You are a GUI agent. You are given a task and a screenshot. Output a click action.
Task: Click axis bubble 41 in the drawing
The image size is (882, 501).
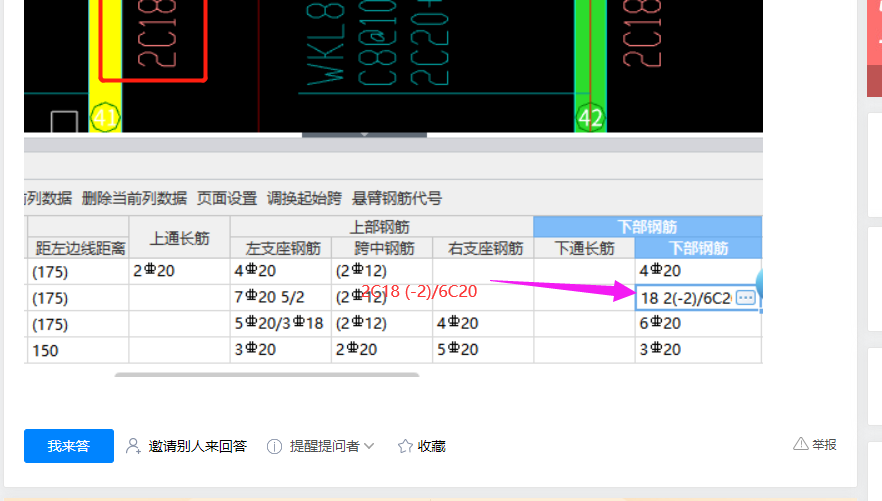105,118
